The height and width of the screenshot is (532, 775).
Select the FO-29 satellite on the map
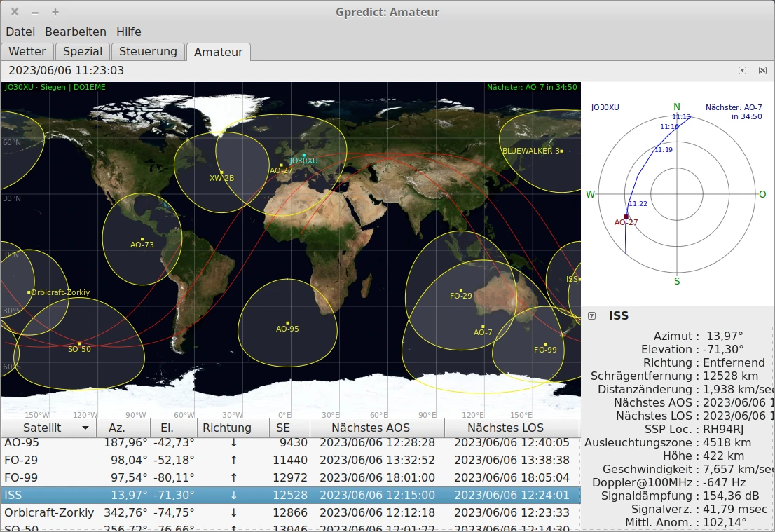(461, 290)
